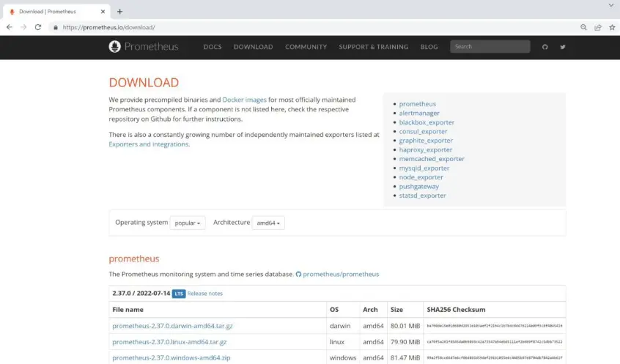Open the DOCS menu
Image resolution: width=620 pixels, height=364 pixels.
pos(213,47)
